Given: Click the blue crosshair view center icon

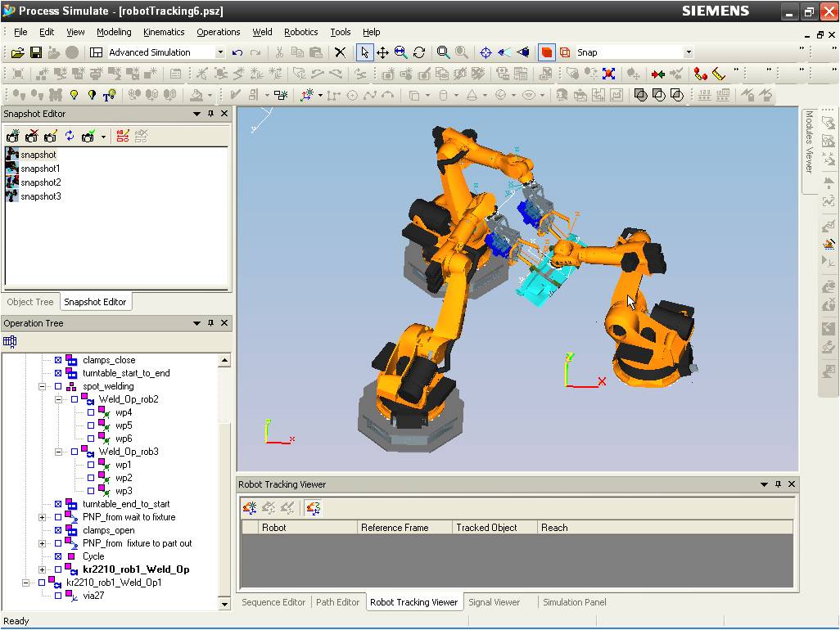Looking at the screenshot, I should (x=485, y=52).
